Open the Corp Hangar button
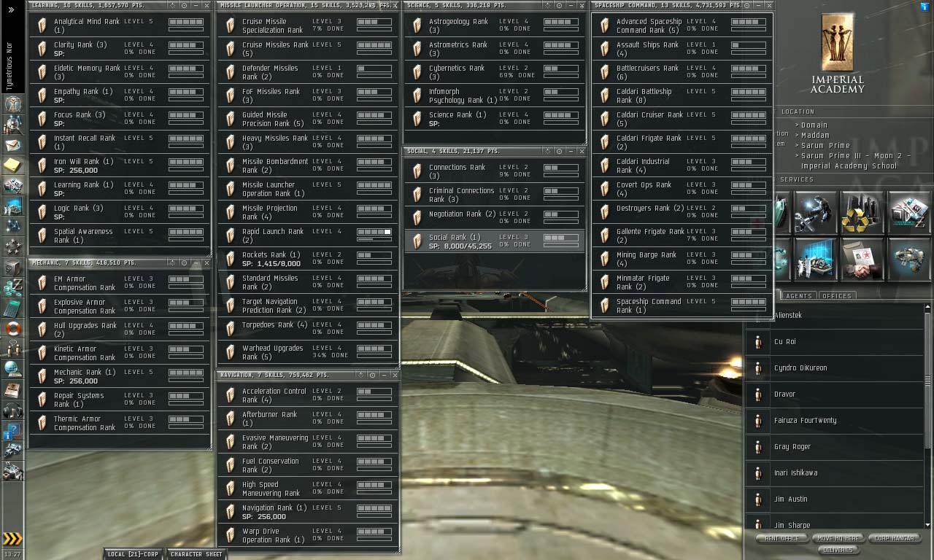The width and height of the screenshot is (934, 560). pos(895,538)
